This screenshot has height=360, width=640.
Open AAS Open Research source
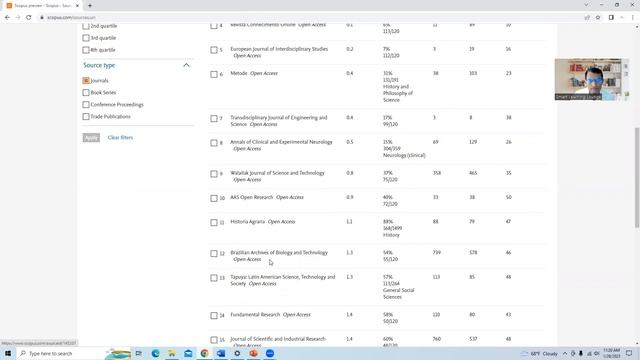(251, 197)
